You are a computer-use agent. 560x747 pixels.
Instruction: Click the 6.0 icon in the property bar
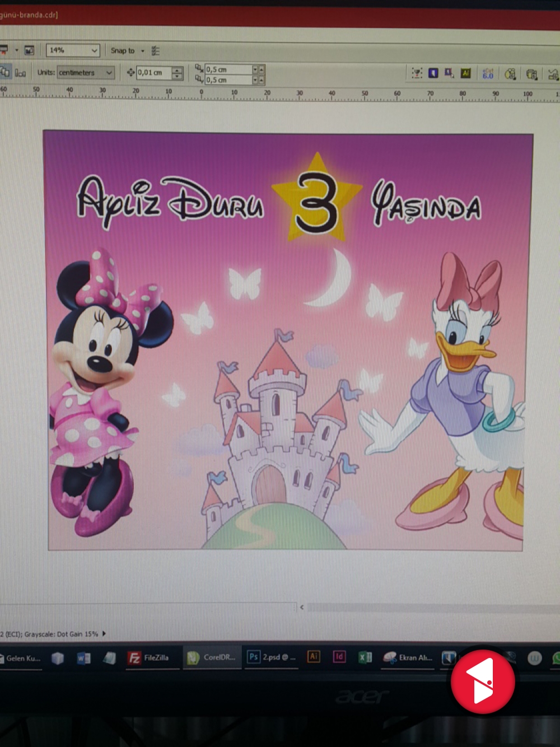pos(488,73)
